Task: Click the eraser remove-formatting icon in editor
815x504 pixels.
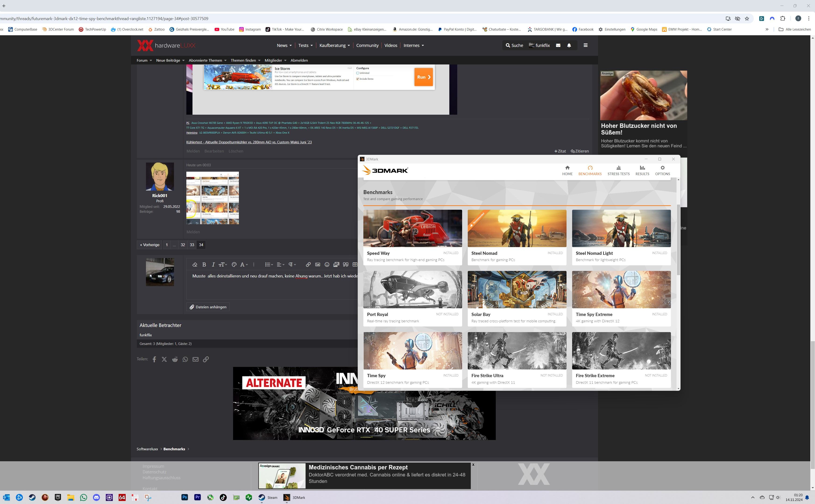Action: point(195,264)
